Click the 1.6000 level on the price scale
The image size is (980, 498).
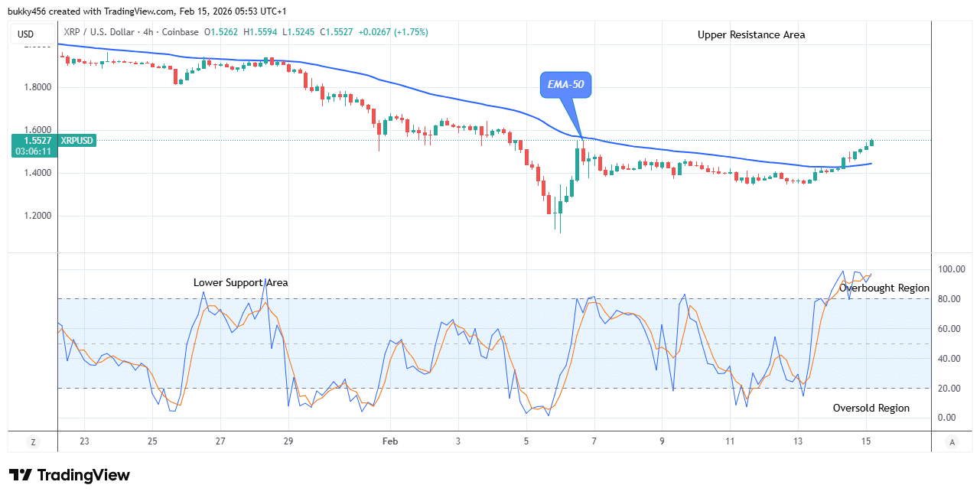click(x=36, y=129)
